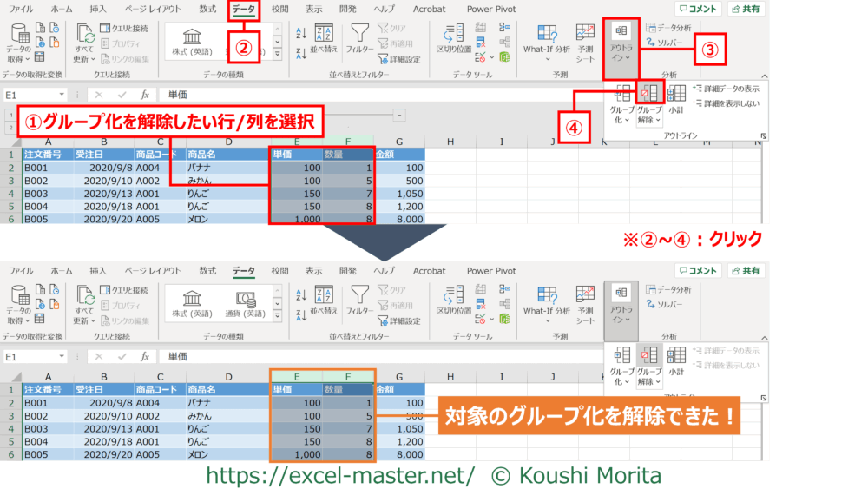Click the Subtotal (小計) icon in the upper outline panel
The width and height of the screenshot is (868, 489).
pos(677,94)
